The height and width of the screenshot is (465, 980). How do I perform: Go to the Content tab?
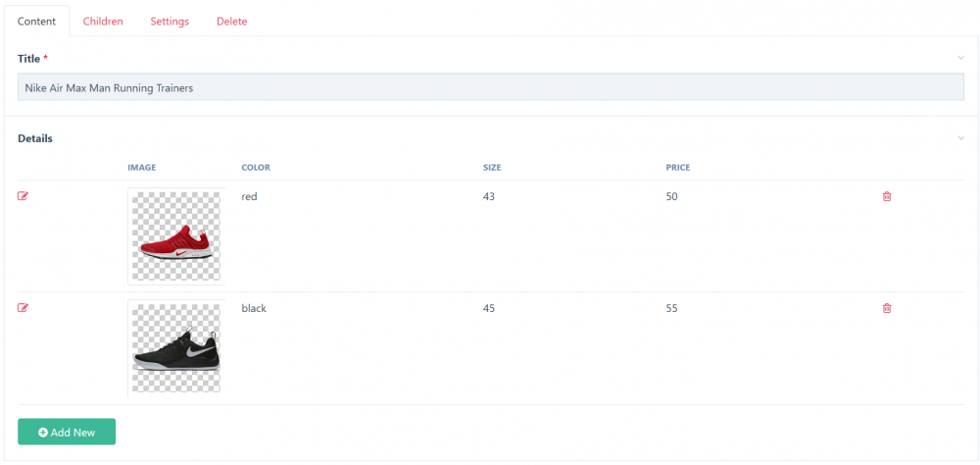tap(37, 22)
